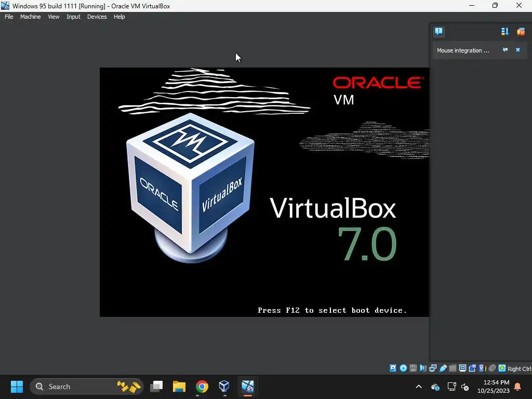Open File Explorer from the taskbar
Image resolution: width=532 pixels, height=399 pixels.
(179, 387)
